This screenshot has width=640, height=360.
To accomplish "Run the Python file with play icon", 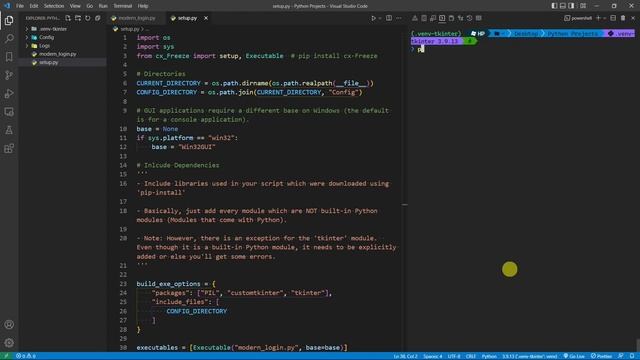I will pos(373,18).
